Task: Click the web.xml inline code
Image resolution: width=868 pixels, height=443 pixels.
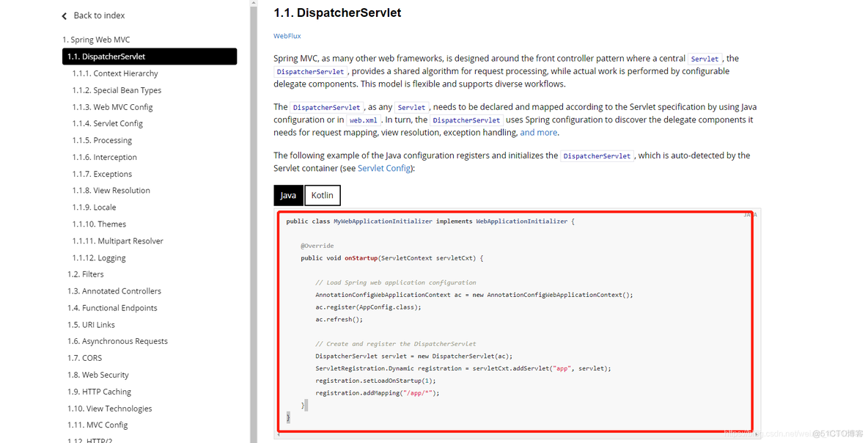Action: pyautogui.click(x=364, y=120)
